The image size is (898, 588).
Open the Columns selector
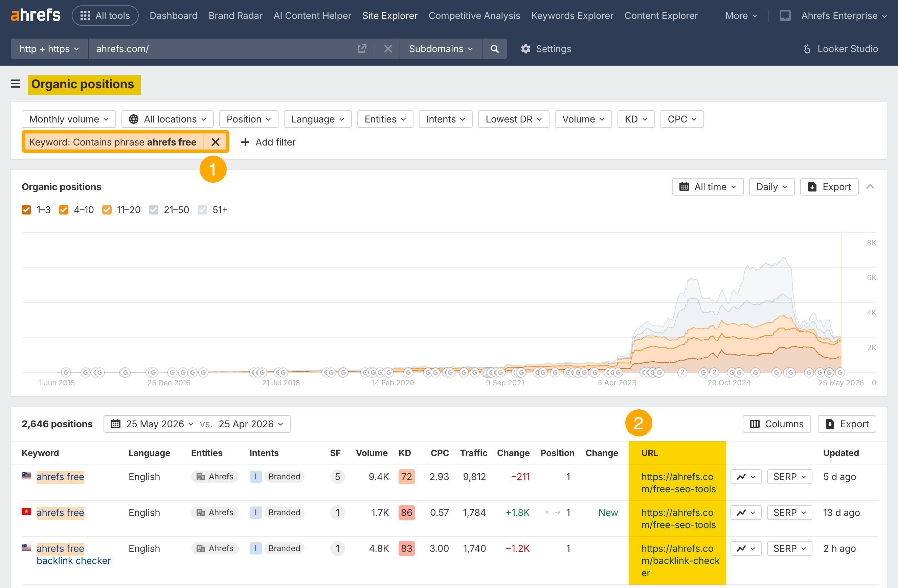click(777, 424)
